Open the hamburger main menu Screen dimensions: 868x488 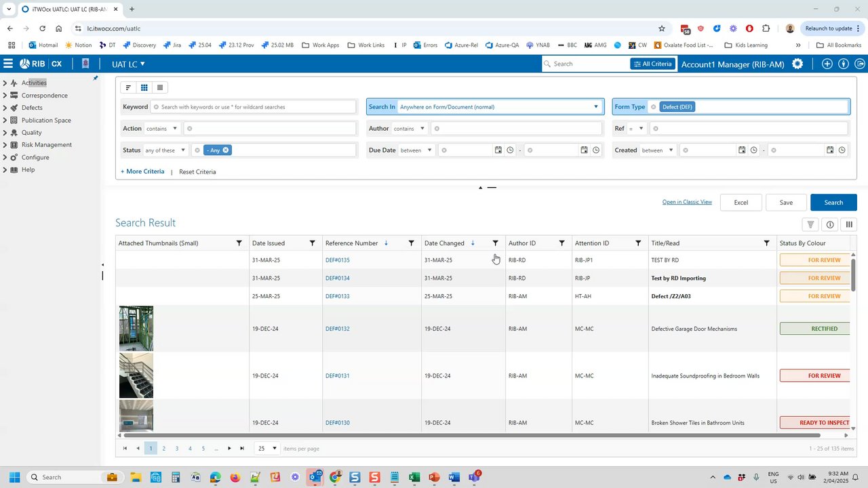8,64
